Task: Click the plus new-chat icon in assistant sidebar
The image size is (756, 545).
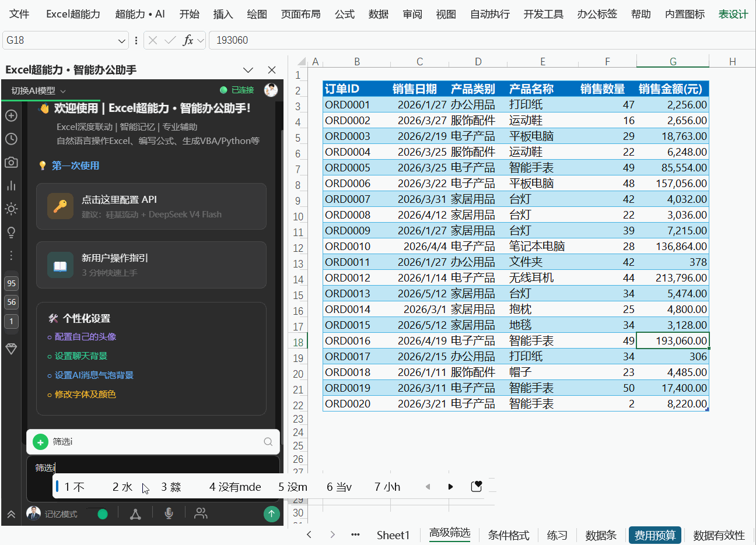Action: click(x=11, y=115)
